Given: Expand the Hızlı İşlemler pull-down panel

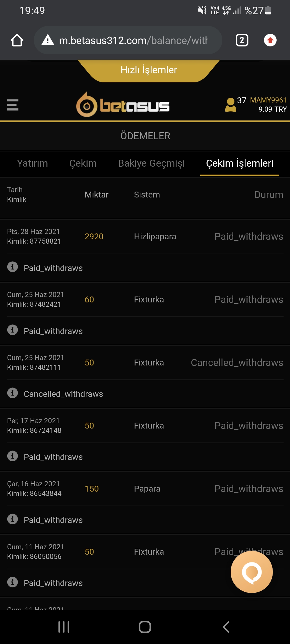Looking at the screenshot, I should 149,70.
